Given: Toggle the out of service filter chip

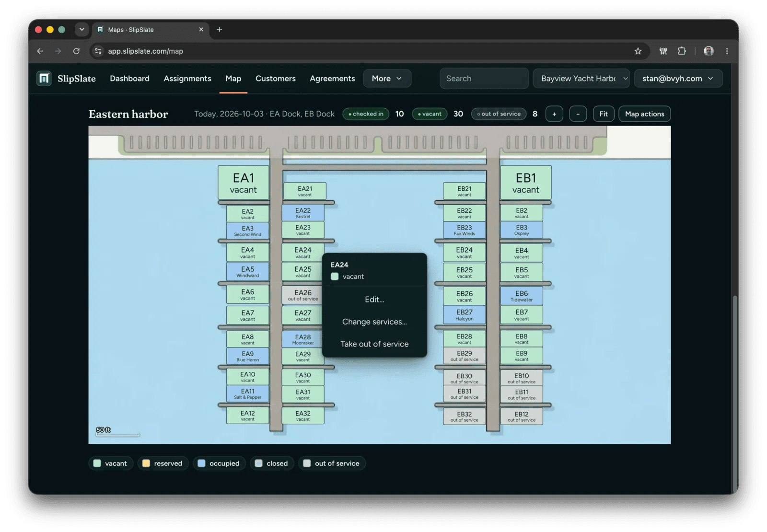Looking at the screenshot, I should [499, 114].
